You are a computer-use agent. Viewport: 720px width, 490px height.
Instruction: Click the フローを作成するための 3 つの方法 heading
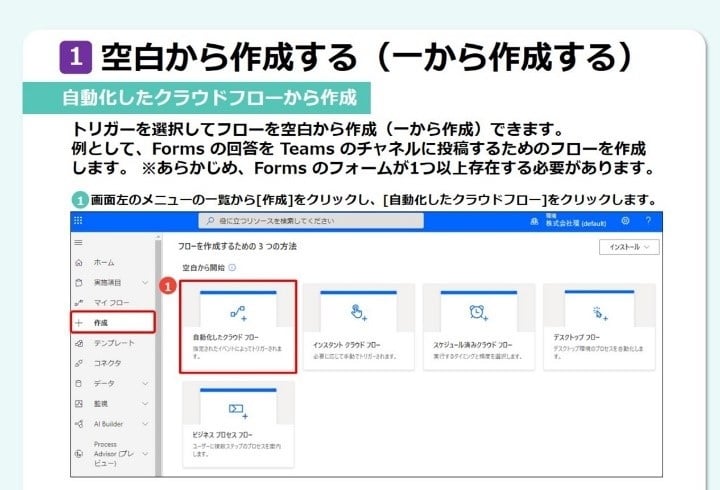coord(237,247)
